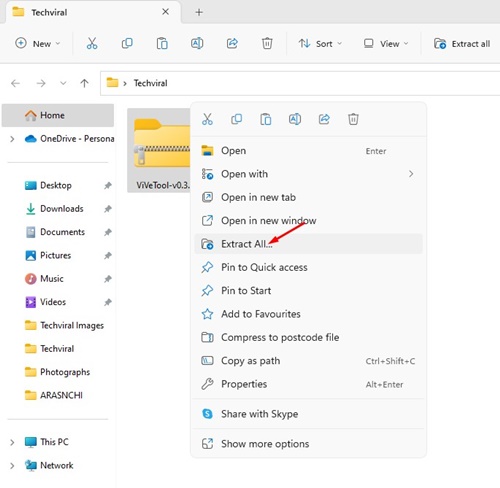The image size is (500, 488).
Task: Close the Techviral tab
Action: (x=165, y=12)
